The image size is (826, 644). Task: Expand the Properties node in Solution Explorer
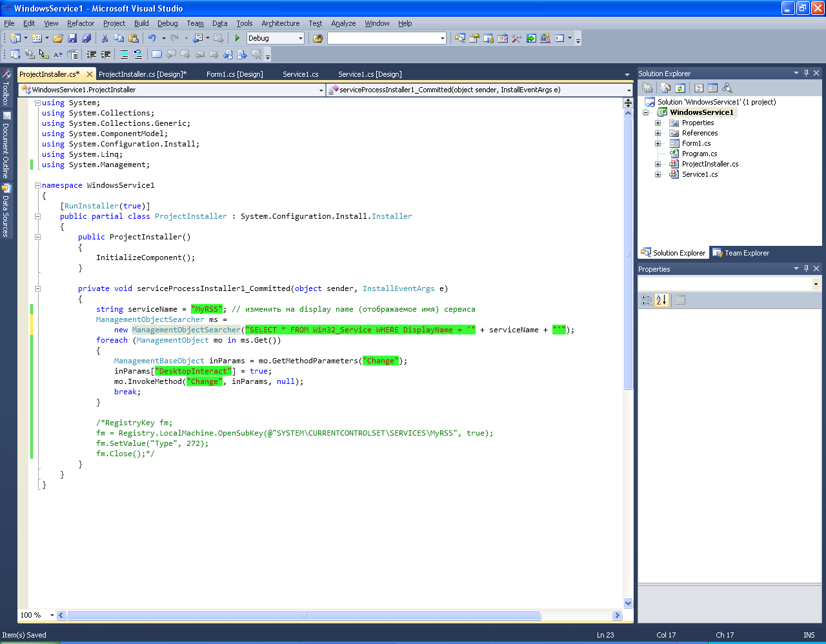658,123
